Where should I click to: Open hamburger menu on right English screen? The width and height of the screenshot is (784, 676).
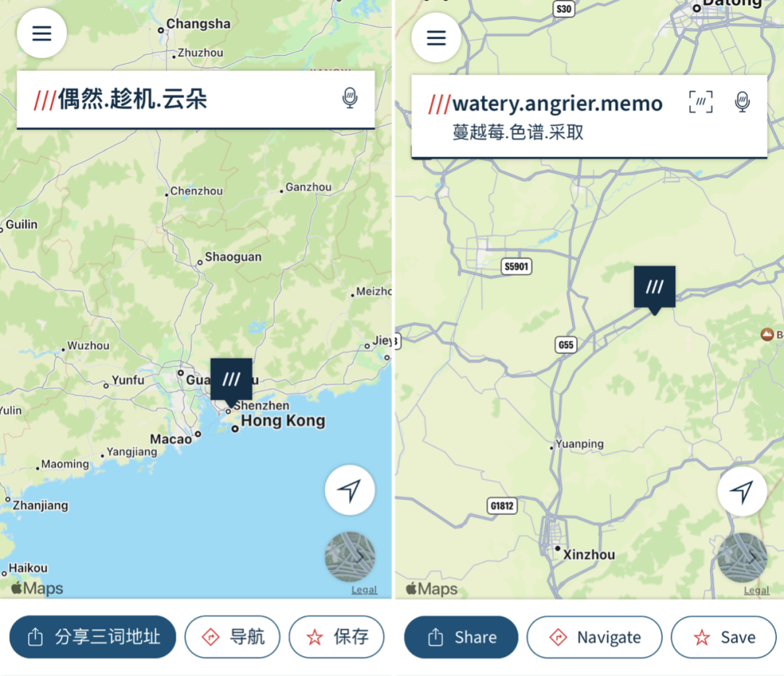(x=436, y=38)
